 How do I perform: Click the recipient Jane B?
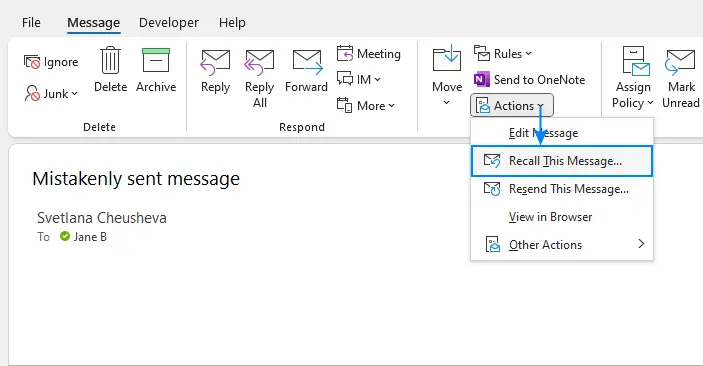click(x=90, y=237)
